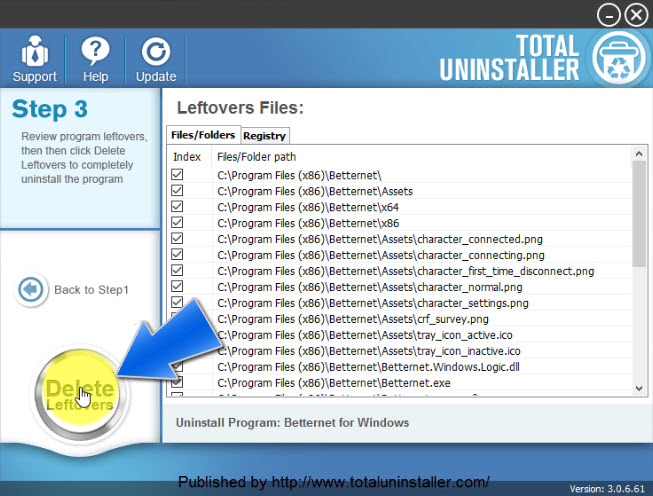Open the Support icon
653x496 pixels.
pyautogui.click(x=35, y=52)
